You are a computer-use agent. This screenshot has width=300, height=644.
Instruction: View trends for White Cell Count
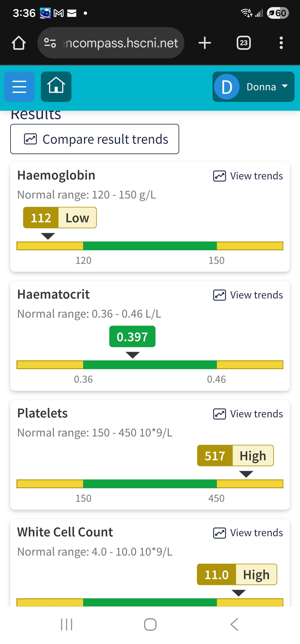tap(248, 533)
